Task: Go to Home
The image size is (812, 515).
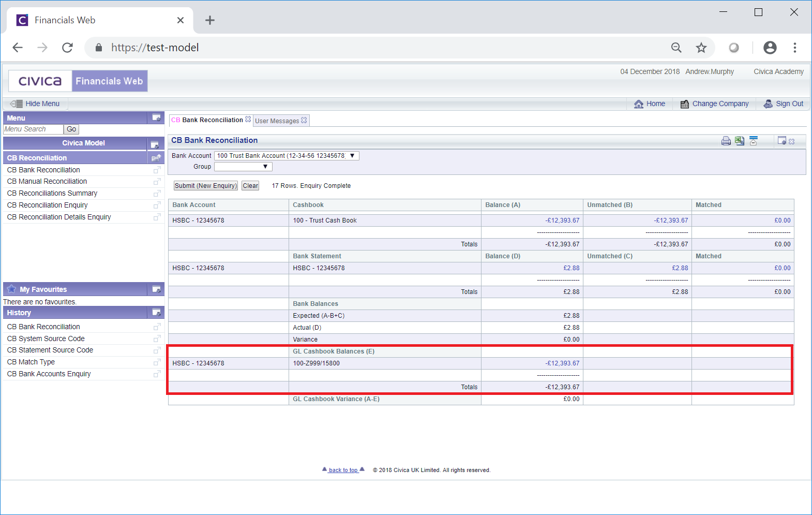Action: point(650,104)
